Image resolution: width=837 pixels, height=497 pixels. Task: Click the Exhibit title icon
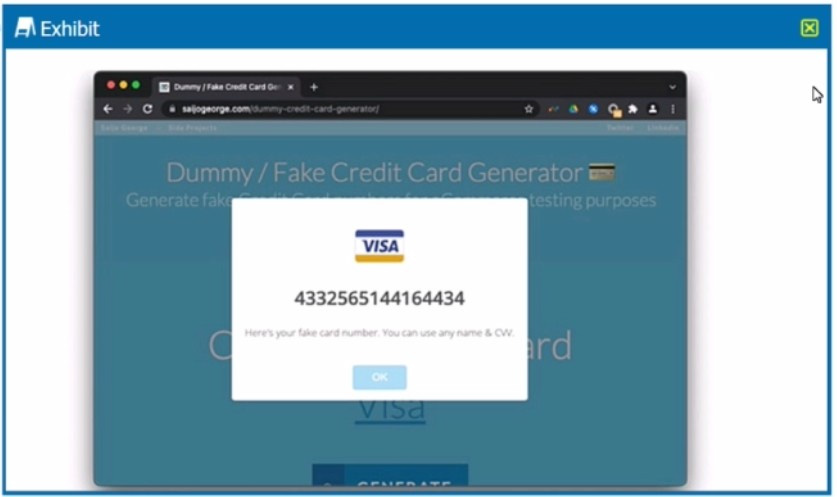pos(25,28)
